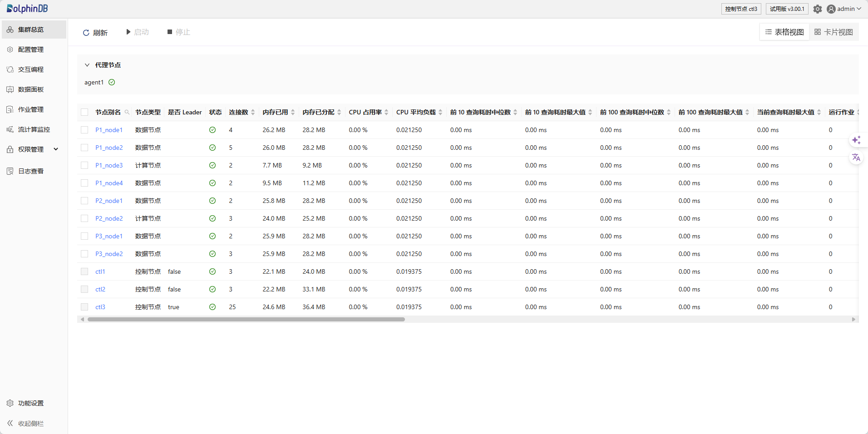Sort by 连接数 column sort arrows
Image resolution: width=868 pixels, height=434 pixels.
tap(253, 113)
